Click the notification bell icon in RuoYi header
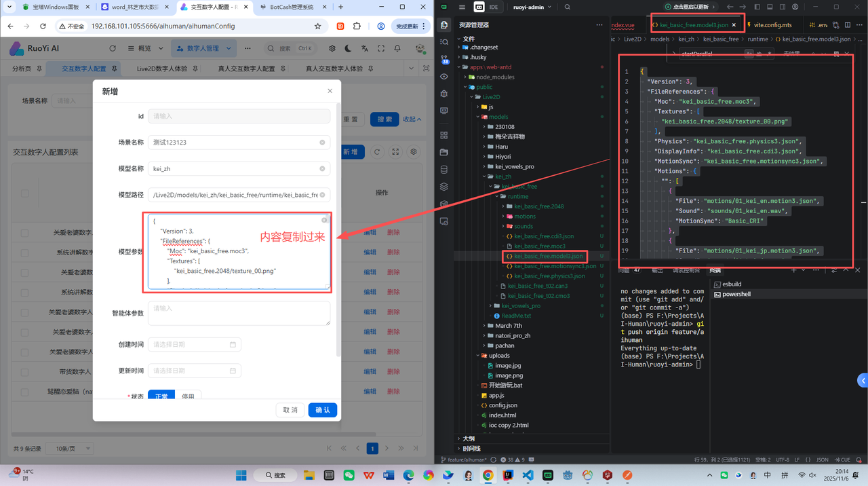This screenshot has width=868, height=486. 397,49
